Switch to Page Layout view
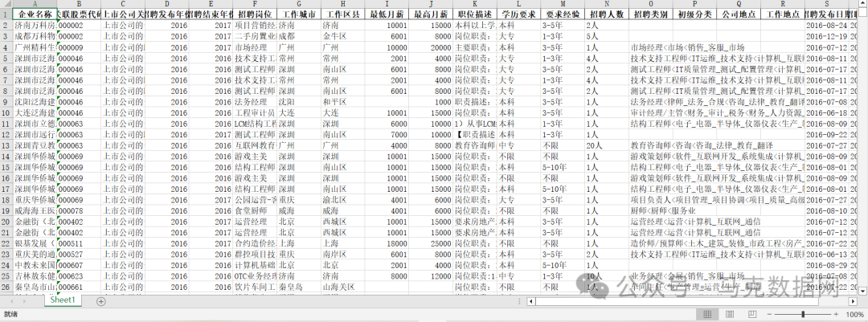This screenshot has width=868, height=322. click(729, 314)
